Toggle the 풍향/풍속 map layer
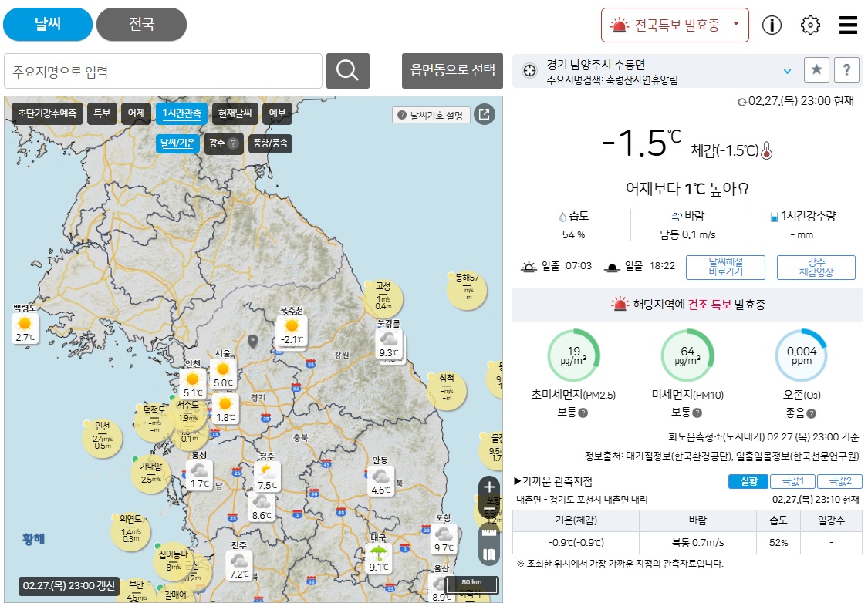 [x=270, y=143]
